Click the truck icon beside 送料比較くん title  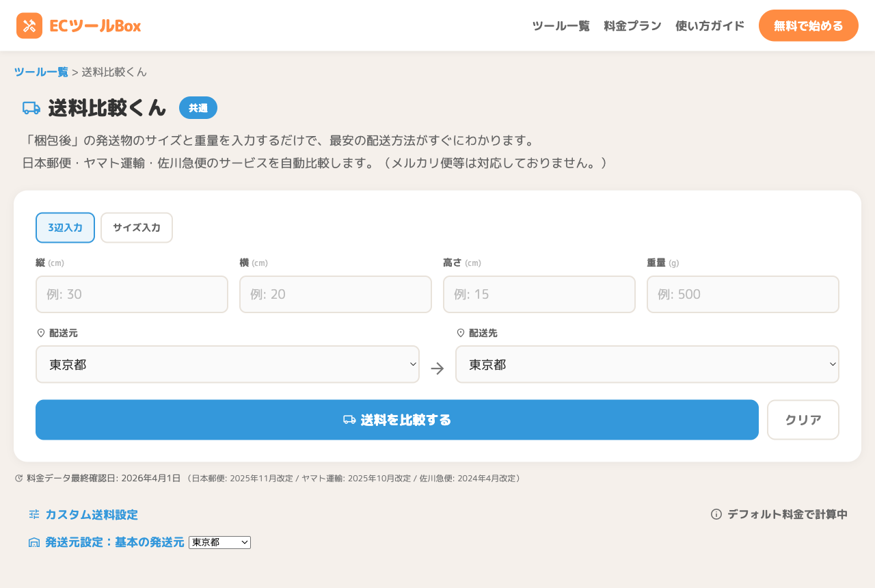[31, 108]
